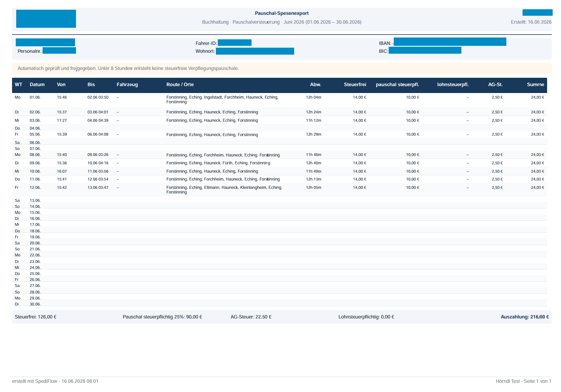Click the erstellt mit SpediFlow footer text
The width and height of the screenshot is (561, 392).
[x=55, y=381]
